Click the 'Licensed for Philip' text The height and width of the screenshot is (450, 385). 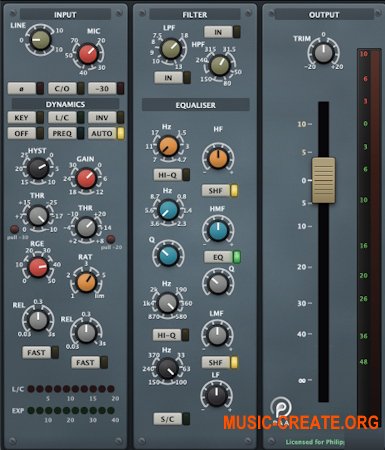(x=315, y=442)
